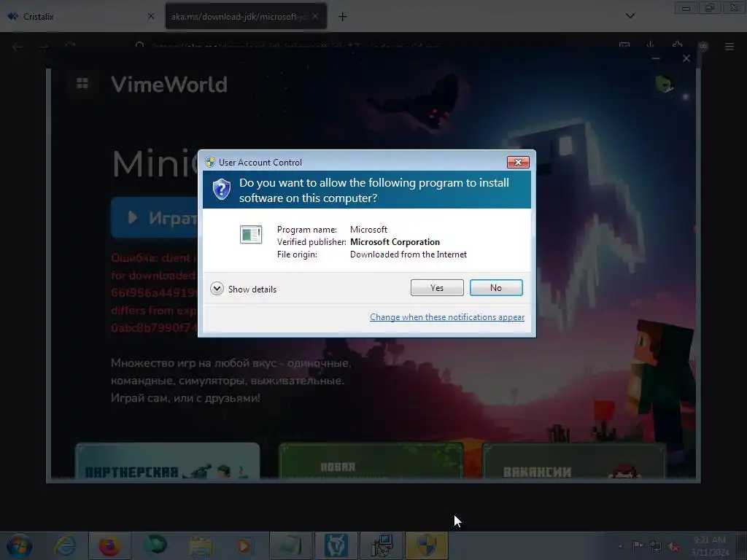Open Firefox hamburger application menu
This screenshot has width=747, height=560.
729,46
